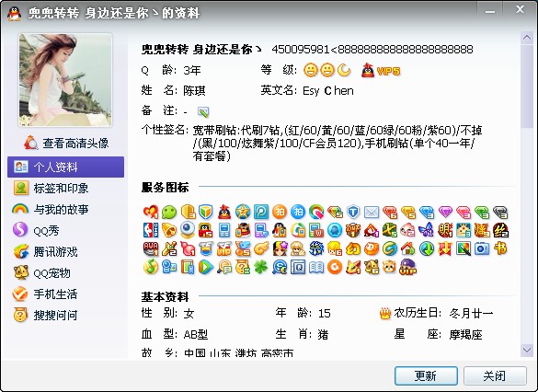The height and width of the screenshot is (392, 538).
Task: Click the purple VIP mushroom service icon
Action: 408,267
